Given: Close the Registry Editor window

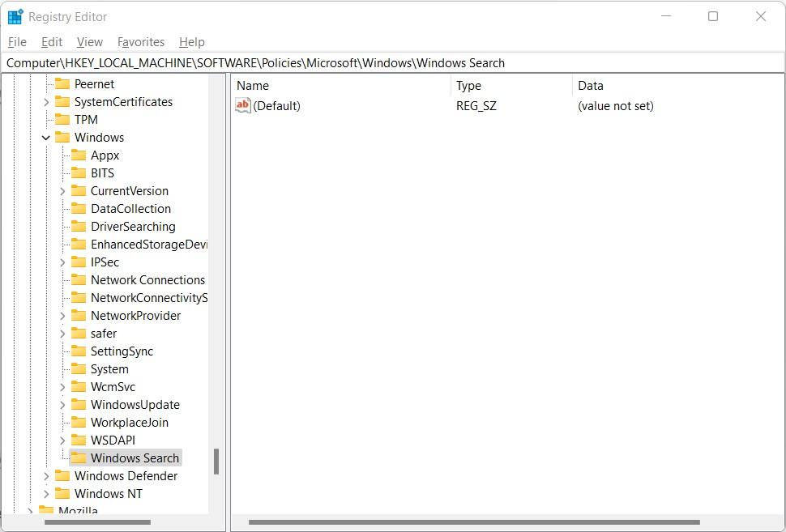Looking at the screenshot, I should [x=760, y=16].
